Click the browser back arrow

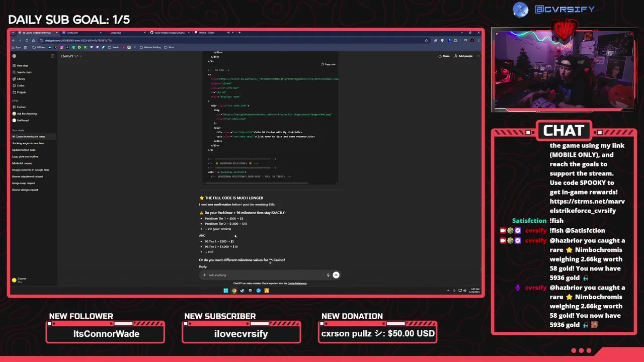coord(15,40)
